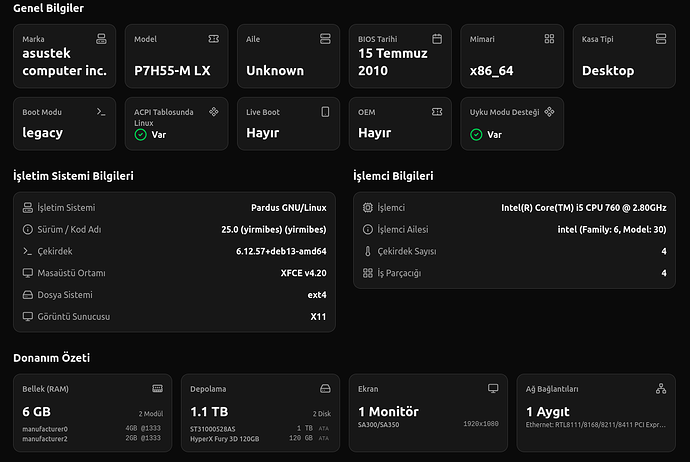690x462 pixels.
Task: Click the Live Boot device icon
Action: pos(325,112)
